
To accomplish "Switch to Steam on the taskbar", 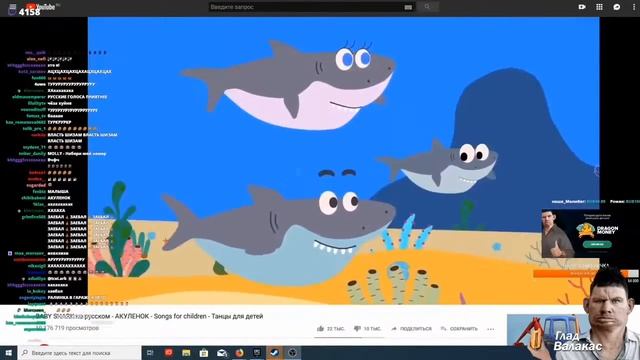I will coord(275,353).
